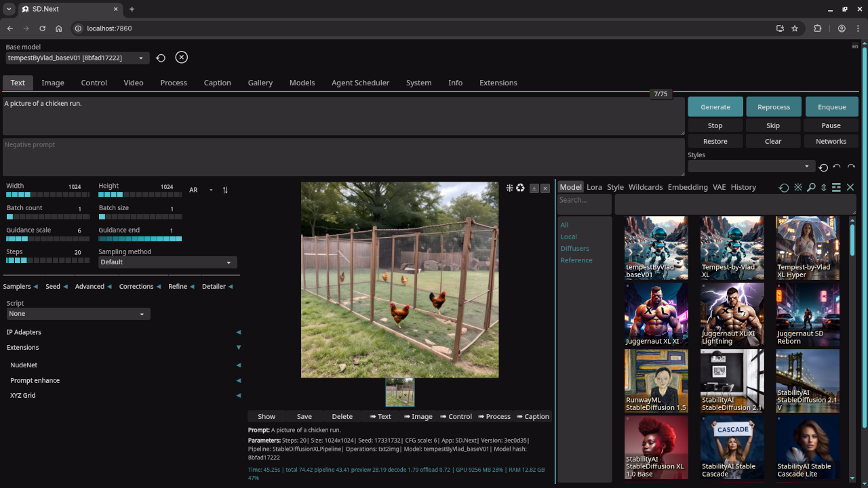Refresh the base model list
The height and width of the screenshot is (488, 868).
[161, 58]
